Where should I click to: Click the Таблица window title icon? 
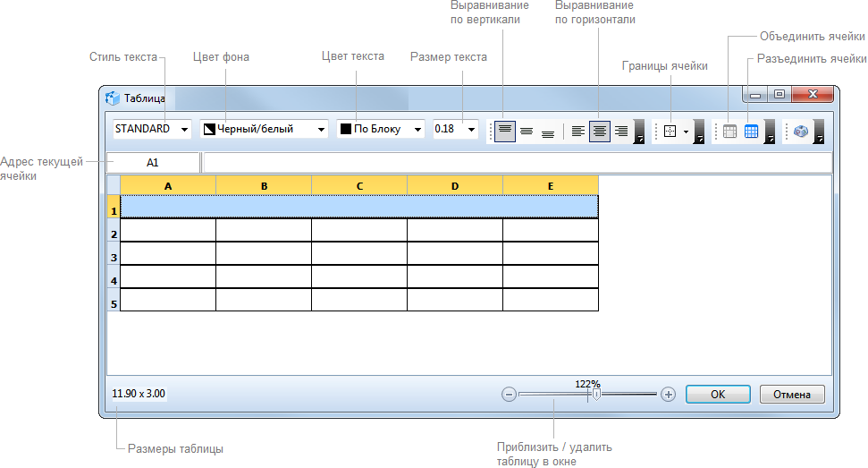coord(113,98)
